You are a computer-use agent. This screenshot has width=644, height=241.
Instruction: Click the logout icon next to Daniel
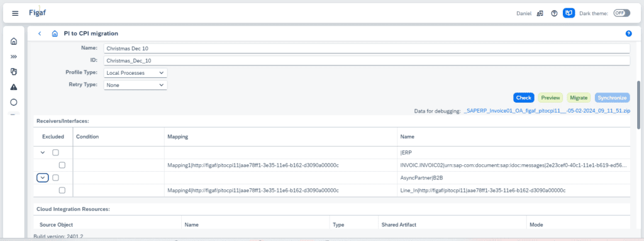(x=540, y=13)
